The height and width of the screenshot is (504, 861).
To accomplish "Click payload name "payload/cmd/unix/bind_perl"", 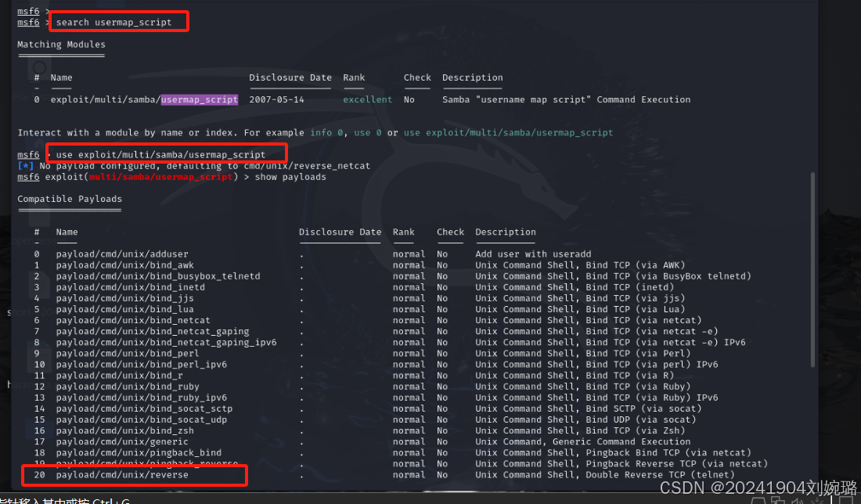I will point(128,353).
